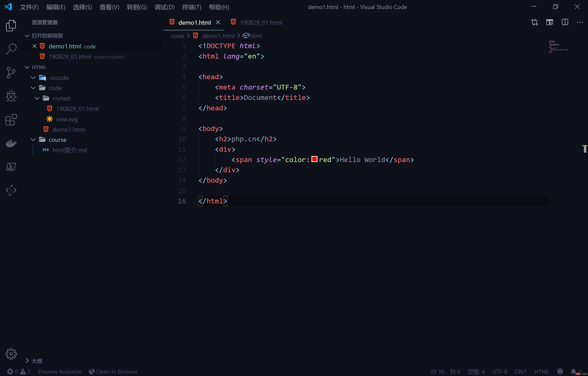The height and width of the screenshot is (376, 588).
Task: Open the 编辑(E) menu
Action: click(56, 7)
